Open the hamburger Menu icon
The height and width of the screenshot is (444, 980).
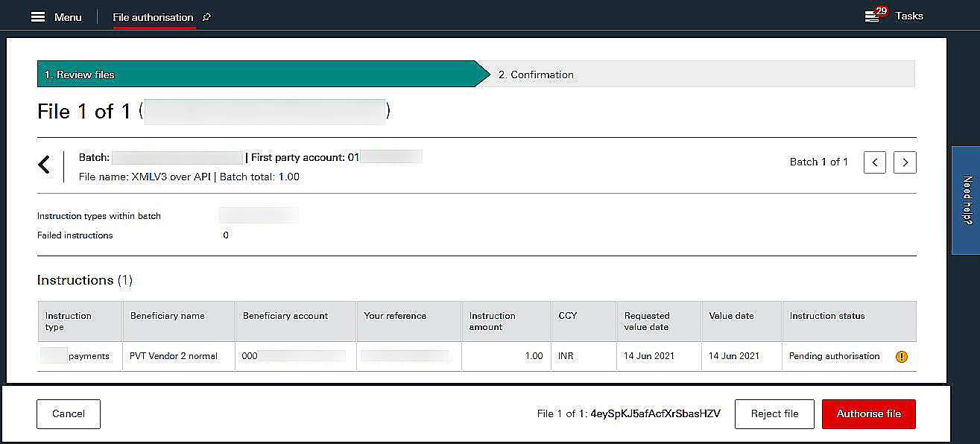click(x=38, y=16)
